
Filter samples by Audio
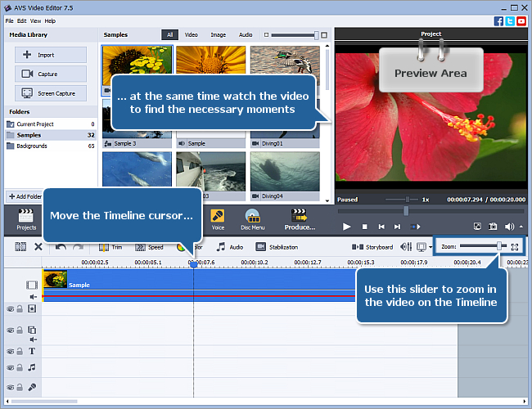[x=246, y=34]
